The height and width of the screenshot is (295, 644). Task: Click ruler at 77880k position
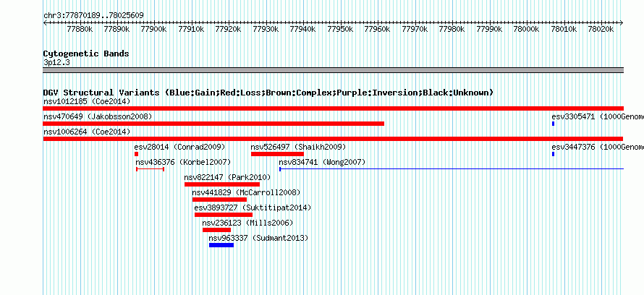click(x=80, y=29)
